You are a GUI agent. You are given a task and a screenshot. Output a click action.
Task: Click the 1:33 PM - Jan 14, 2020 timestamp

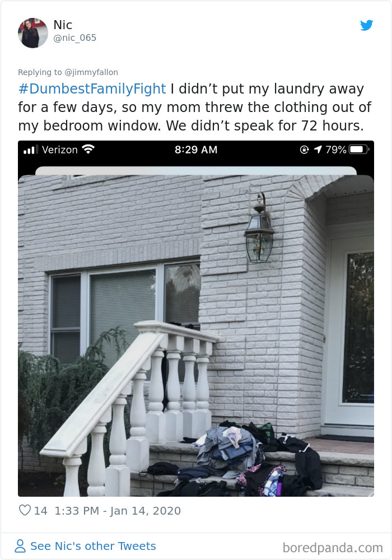118,511
